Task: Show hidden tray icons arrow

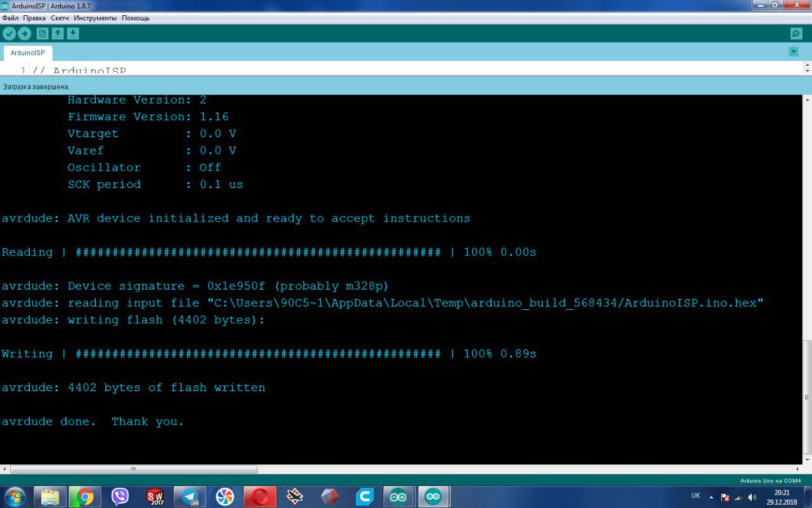Action: point(711,497)
